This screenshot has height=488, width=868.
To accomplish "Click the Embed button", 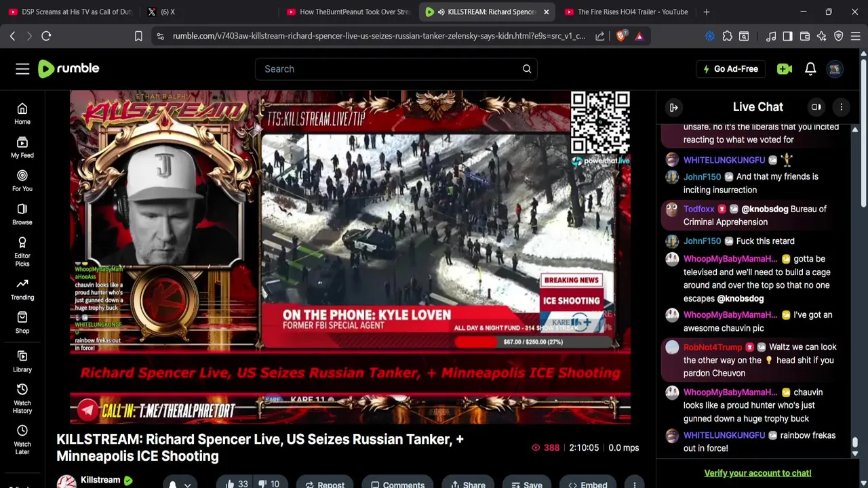I will pyautogui.click(x=588, y=484).
